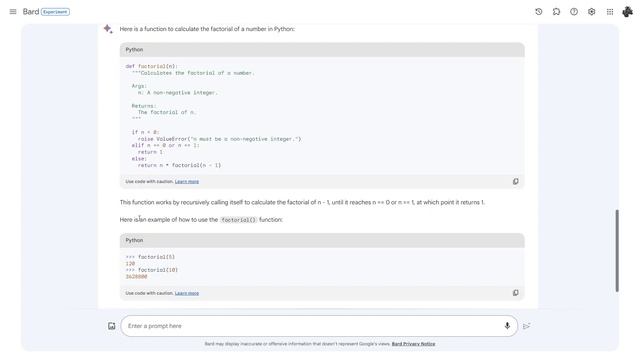Click the 3628800 output value
The image size is (640, 360).
(136, 277)
